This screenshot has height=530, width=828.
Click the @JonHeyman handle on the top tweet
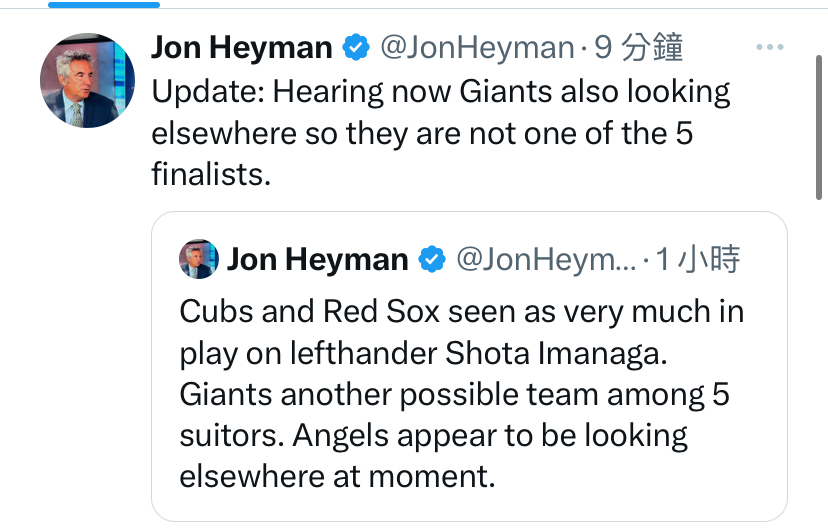click(x=477, y=48)
